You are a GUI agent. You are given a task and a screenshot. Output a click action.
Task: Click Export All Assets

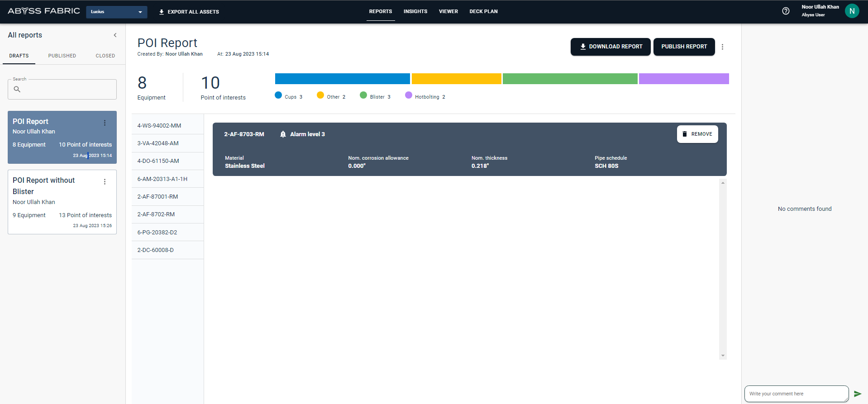tap(189, 12)
